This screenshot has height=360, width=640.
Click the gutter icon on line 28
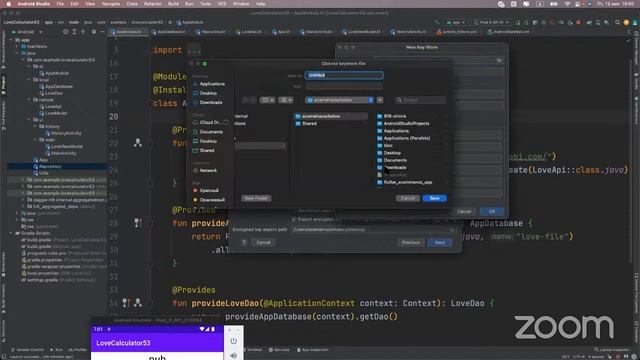(138, 223)
